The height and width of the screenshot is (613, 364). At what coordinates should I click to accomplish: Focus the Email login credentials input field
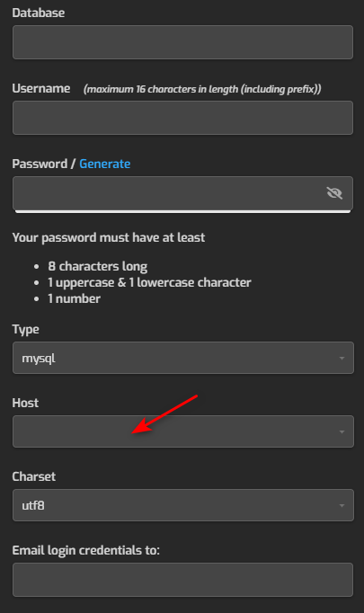[182, 580]
